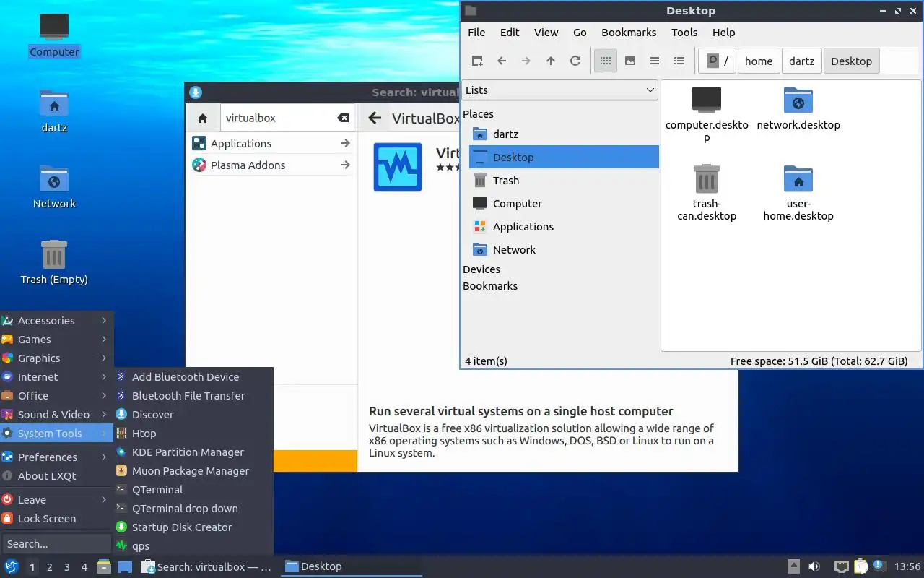Select Computer in Places sidebar

[x=564, y=204]
